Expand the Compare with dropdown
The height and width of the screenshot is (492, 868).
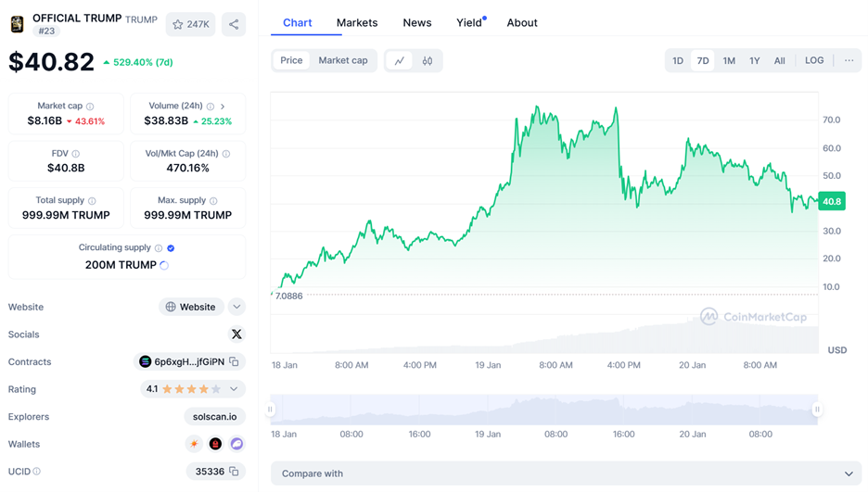tap(566, 473)
